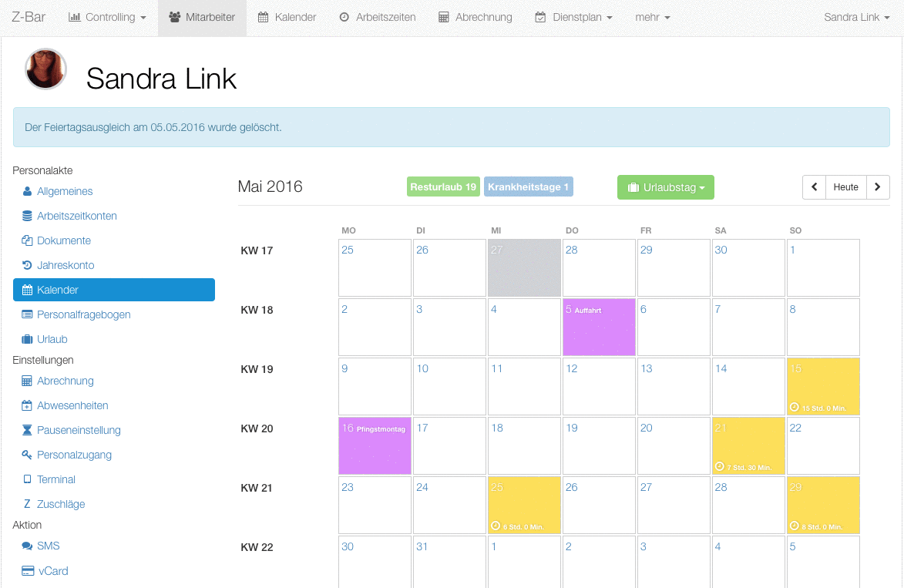Click the Heute button

[x=845, y=187]
